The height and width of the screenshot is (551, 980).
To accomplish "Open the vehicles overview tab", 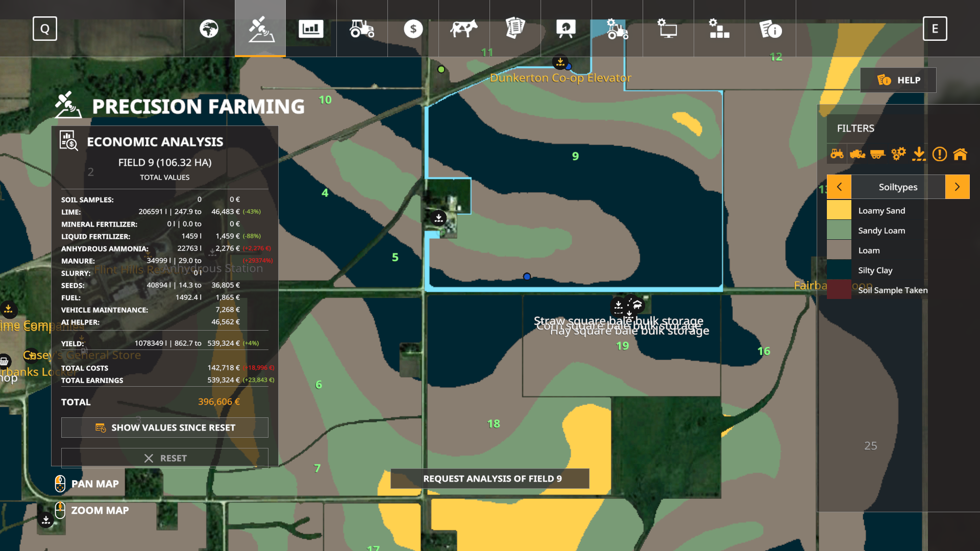I will (362, 29).
